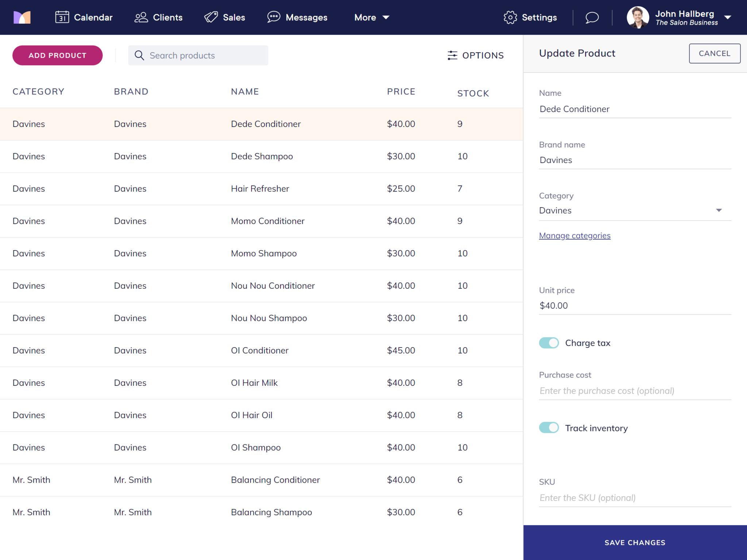Screen dimensions: 747x560
Task: Select the Dede Shampoo row
Action: (262, 156)
